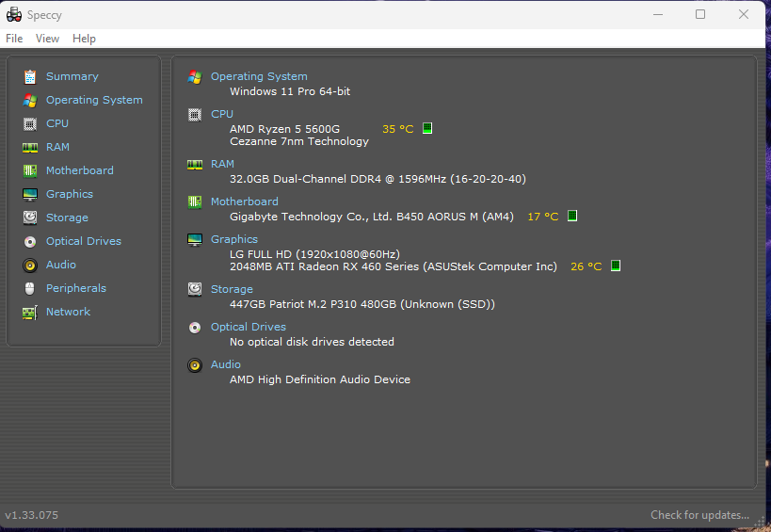This screenshot has height=532, width=771.
Task: Select Storage in the sidebar
Action: click(67, 218)
